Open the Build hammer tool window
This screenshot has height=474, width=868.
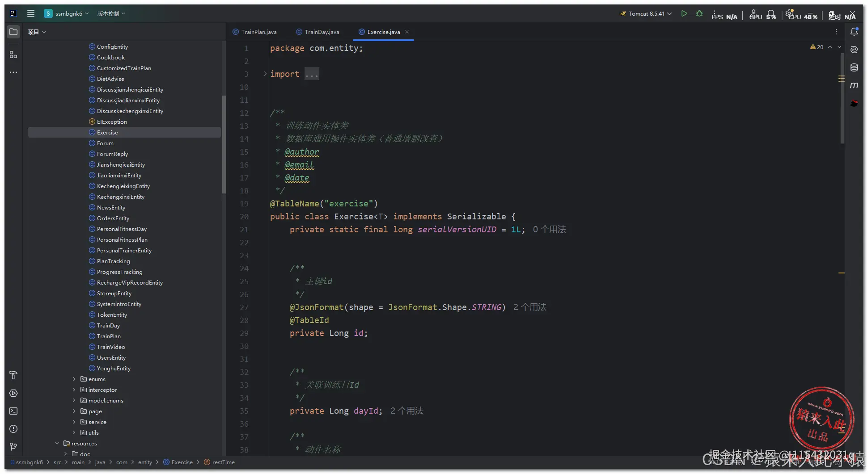(13, 375)
